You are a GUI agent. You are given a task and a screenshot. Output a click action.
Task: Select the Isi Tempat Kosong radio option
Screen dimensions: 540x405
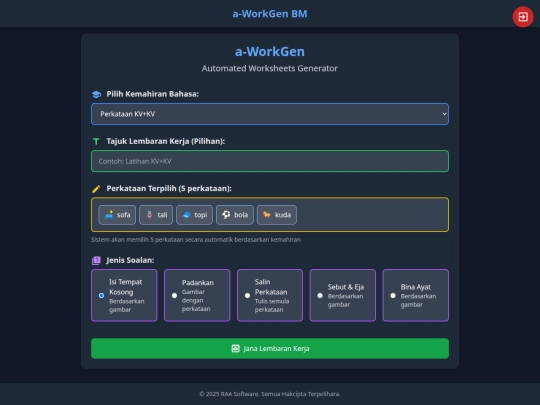pyautogui.click(x=101, y=295)
